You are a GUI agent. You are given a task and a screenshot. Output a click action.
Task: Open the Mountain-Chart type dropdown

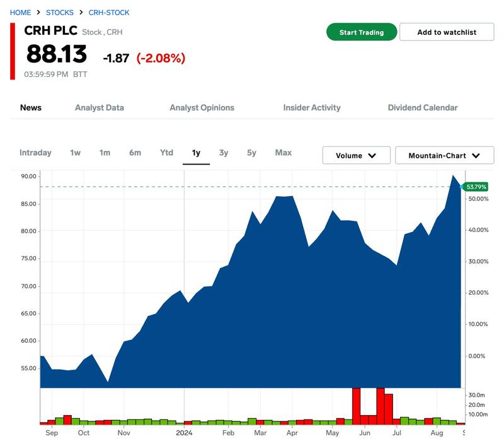click(445, 155)
